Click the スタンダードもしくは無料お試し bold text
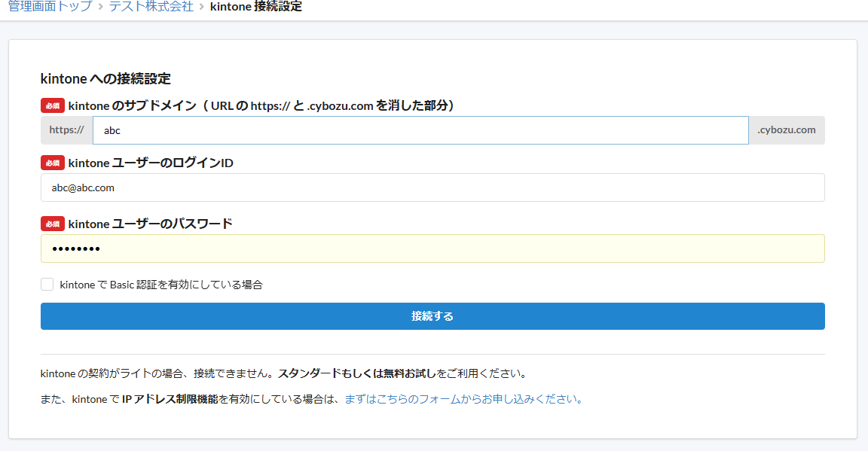This screenshot has width=868, height=451. click(x=357, y=373)
